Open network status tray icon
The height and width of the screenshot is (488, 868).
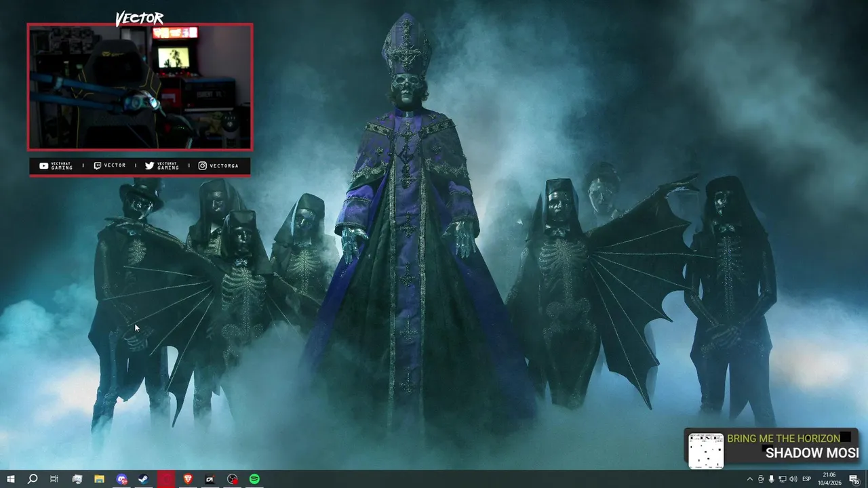(782, 479)
